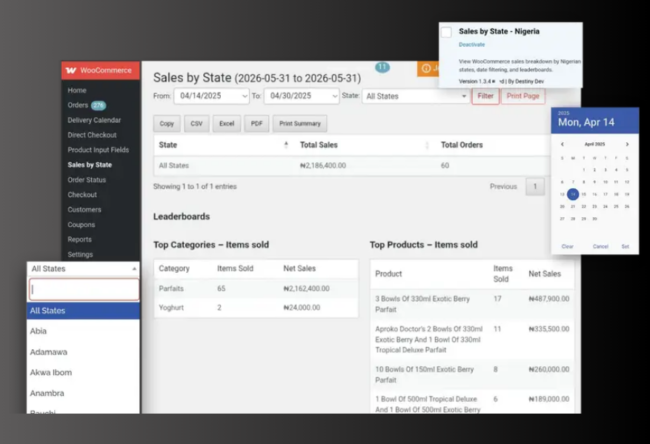650x444 pixels.
Task: Export table as Excel
Action: (x=227, y=124)
